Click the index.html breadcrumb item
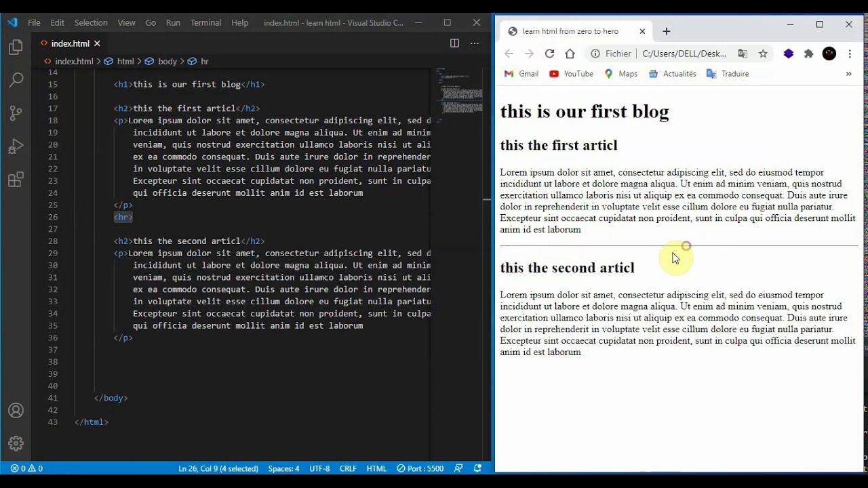Screen dimensions: 868x488 coord(68,61)
